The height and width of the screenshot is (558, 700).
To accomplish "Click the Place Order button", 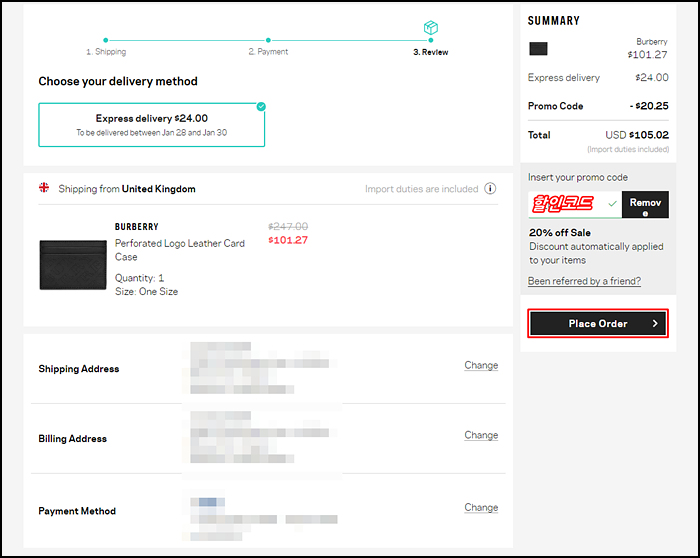I will click(x=598, y=323).
